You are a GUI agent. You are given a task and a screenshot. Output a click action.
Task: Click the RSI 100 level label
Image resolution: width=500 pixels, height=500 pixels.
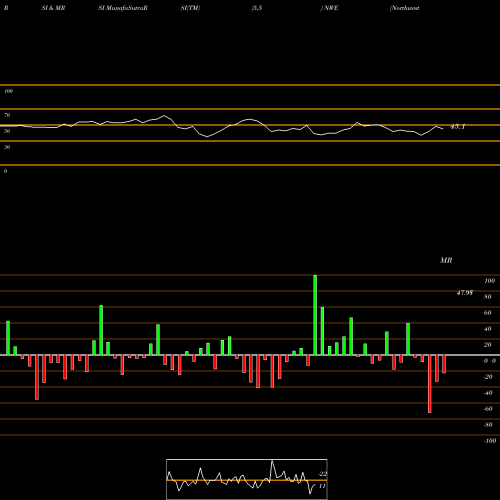pyautogui.click(x=9, y=91)
